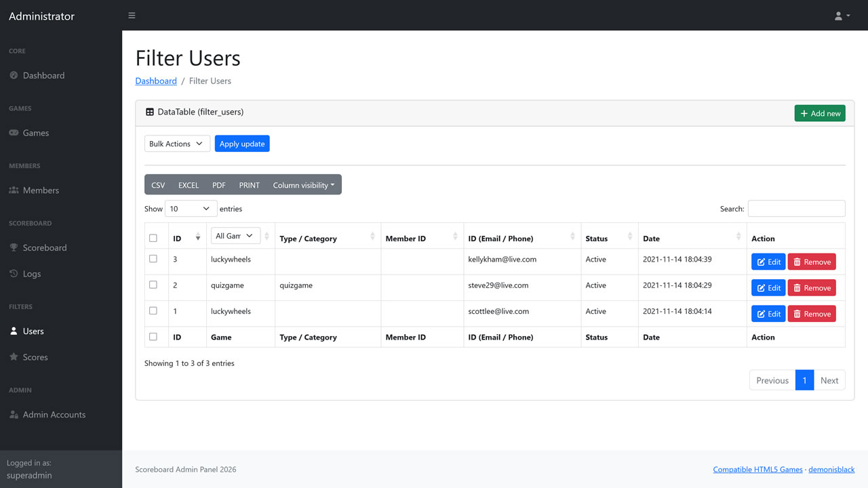Go to the Previous page
This screenshot has width=868, height=488.
point(772,380)
